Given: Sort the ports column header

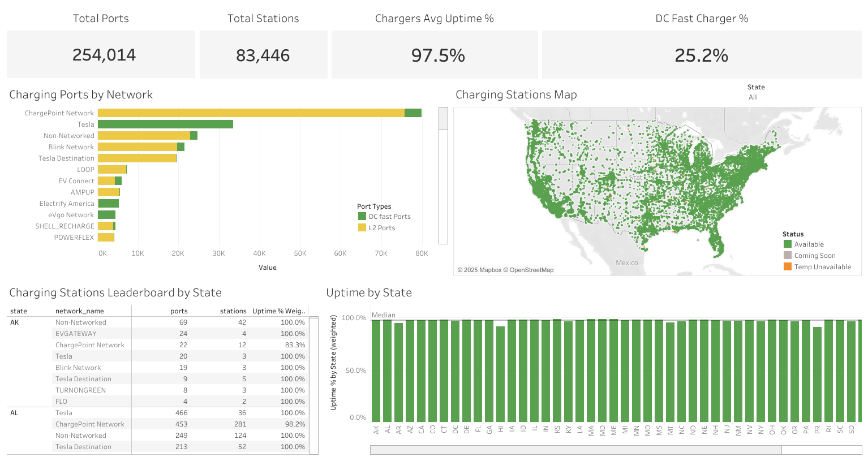Looking at the screenshot, I should [179, 311].
